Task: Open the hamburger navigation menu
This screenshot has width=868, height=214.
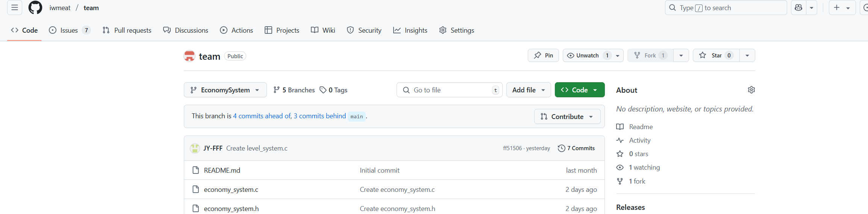Action: pos(15,8)
